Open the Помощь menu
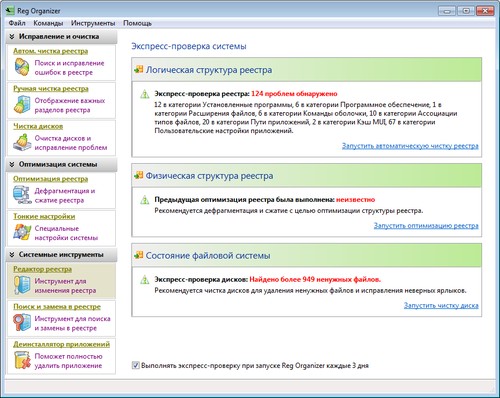The height and width of the screenshot is (398, 500). coord(137,23)
